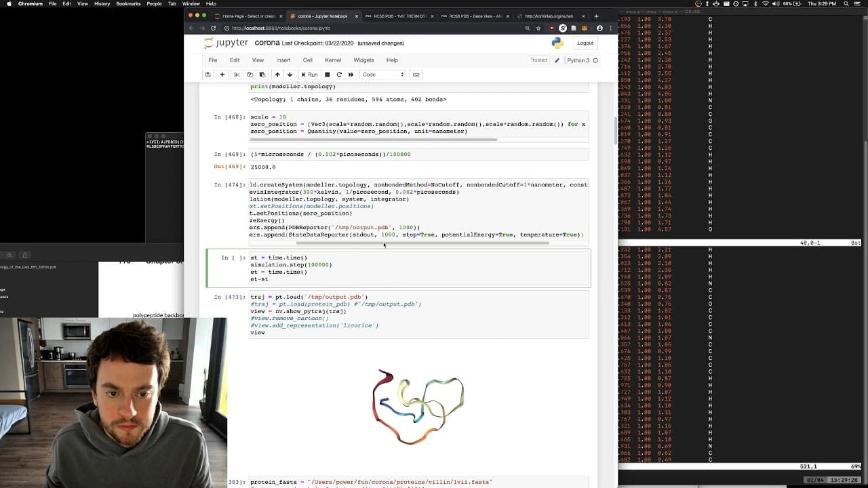Open the Jupyter View menu
Viewport: 868px width, 488px height.
click(x=258, y=60)
